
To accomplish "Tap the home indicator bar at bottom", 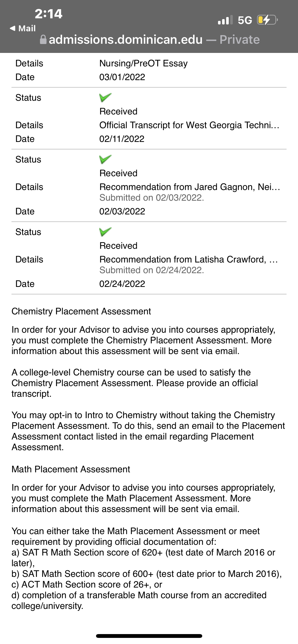I will coord(149,636).
